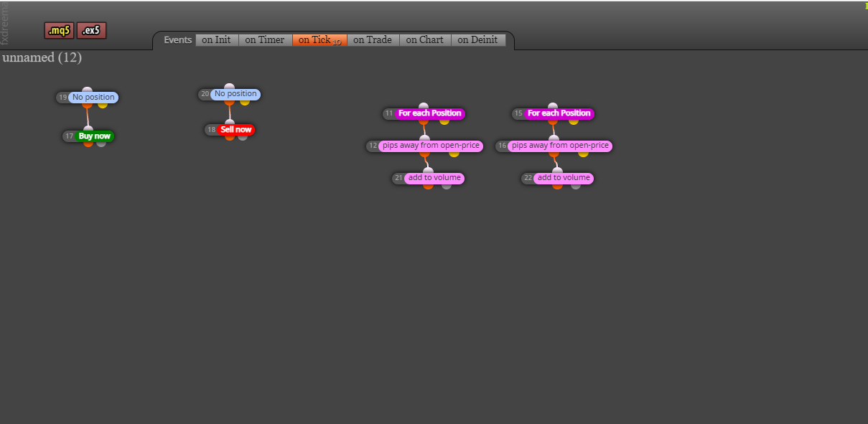
Task: Click gray output connector of block 22
Action: [576, 185]
